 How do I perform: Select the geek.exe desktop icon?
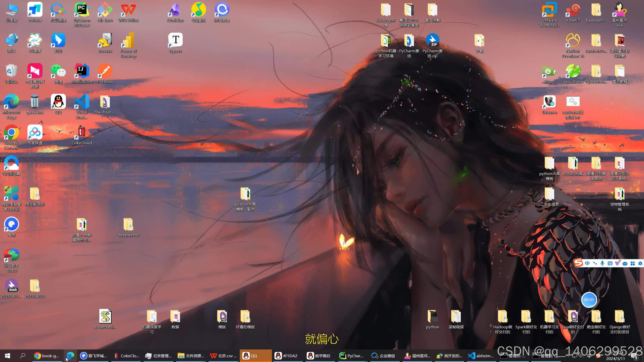(35, 105)
